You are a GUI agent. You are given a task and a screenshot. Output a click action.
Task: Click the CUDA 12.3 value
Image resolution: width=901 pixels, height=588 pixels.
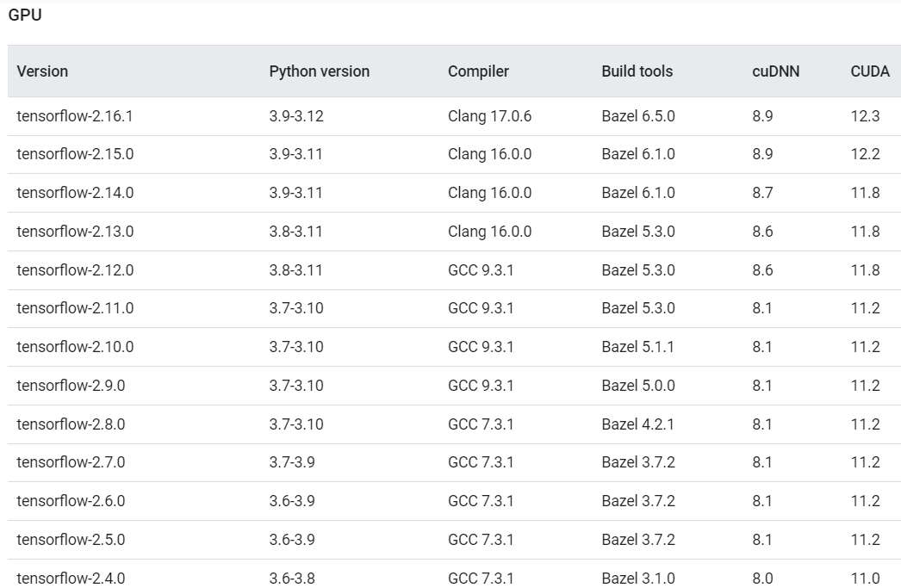click(865, 116)
